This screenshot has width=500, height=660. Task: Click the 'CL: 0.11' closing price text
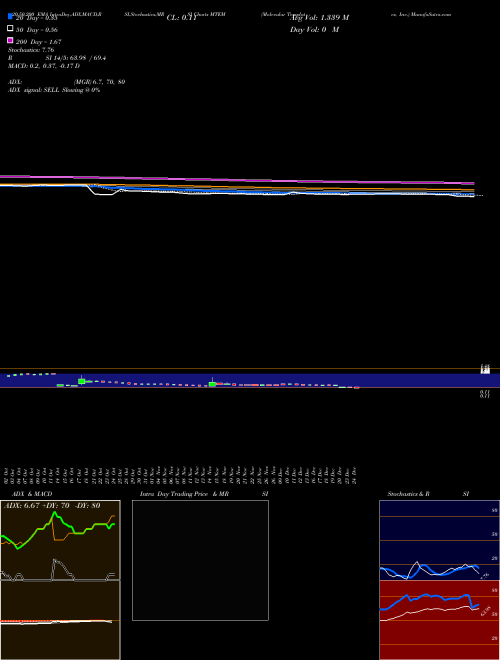(x=182, y=18)
